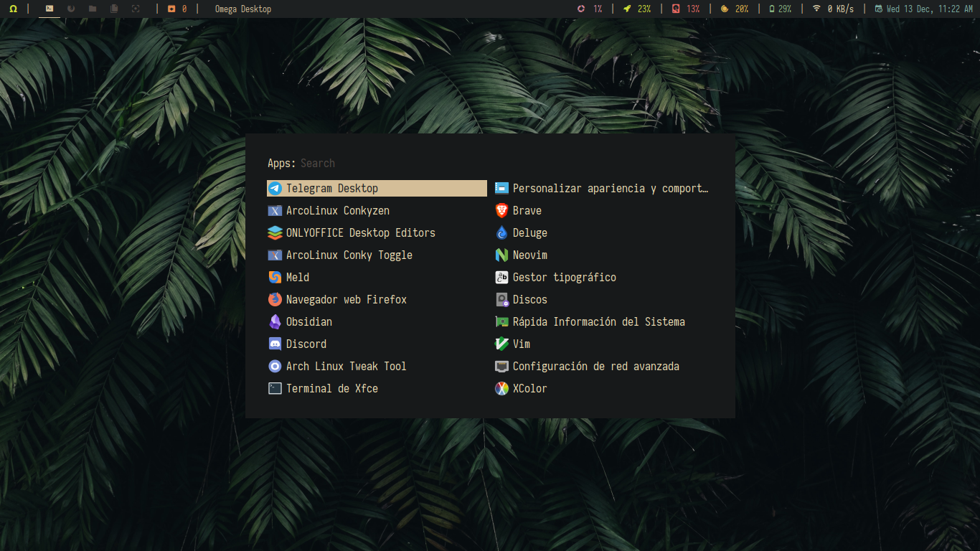Open the Discos utility
980x551 pixels.
[x=529, y=299]
